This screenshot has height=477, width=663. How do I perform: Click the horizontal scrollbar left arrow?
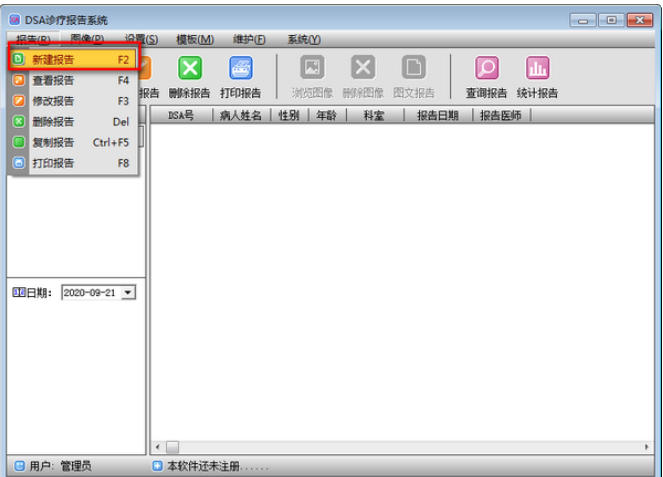coord(158,447)
